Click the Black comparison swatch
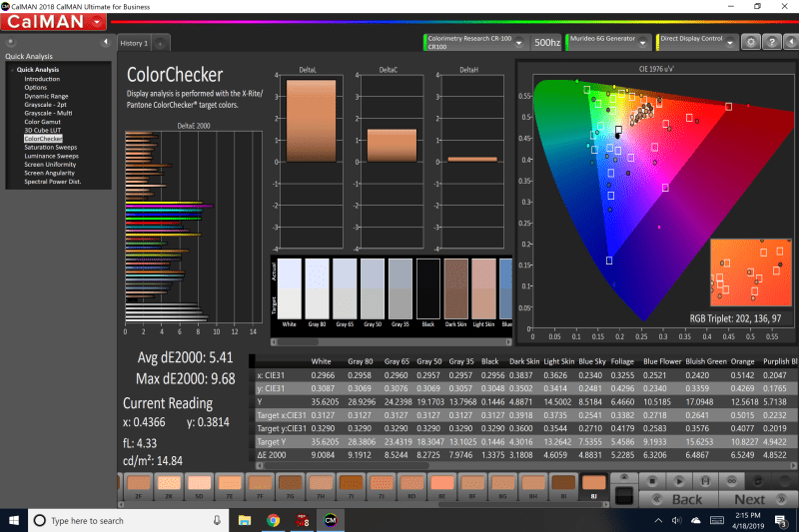Viewport: 799px width, 532px height. 428,288
